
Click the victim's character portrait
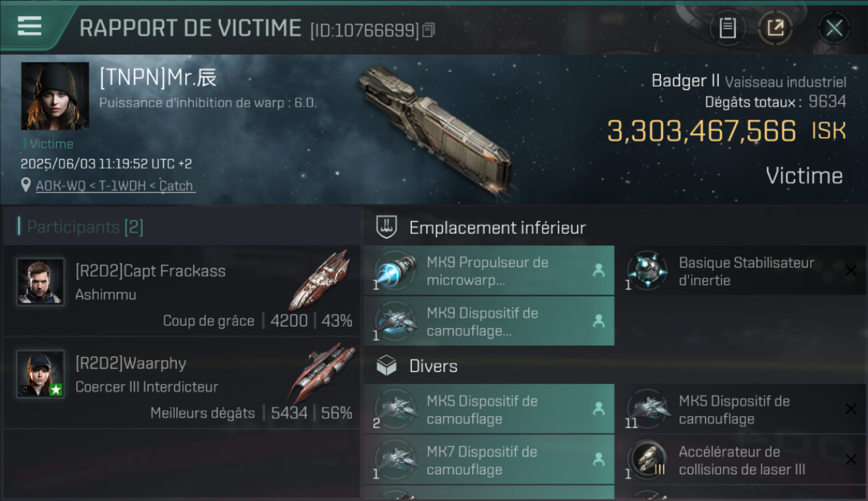[55, 96]
